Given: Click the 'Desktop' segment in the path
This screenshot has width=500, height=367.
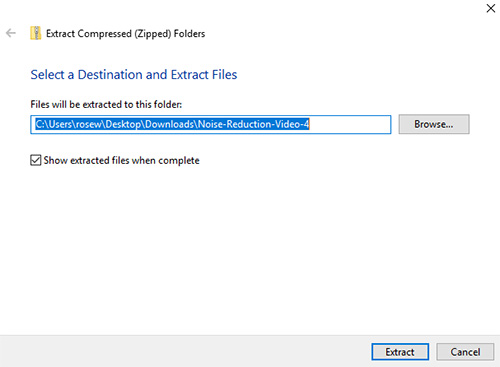Looking at the screenshot, I should 123,124.
